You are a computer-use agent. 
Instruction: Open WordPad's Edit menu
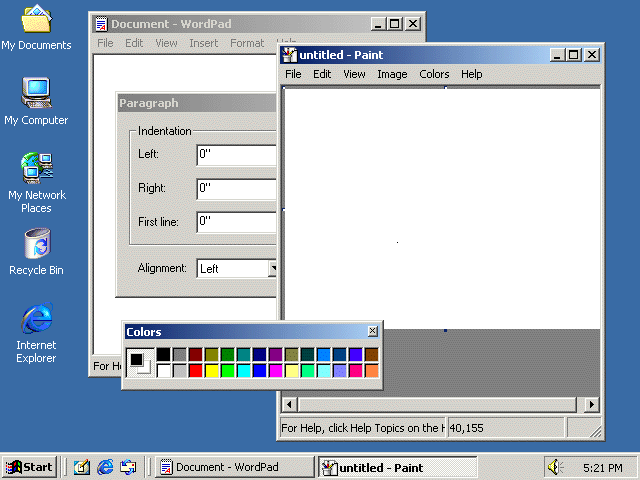point(134,43)
